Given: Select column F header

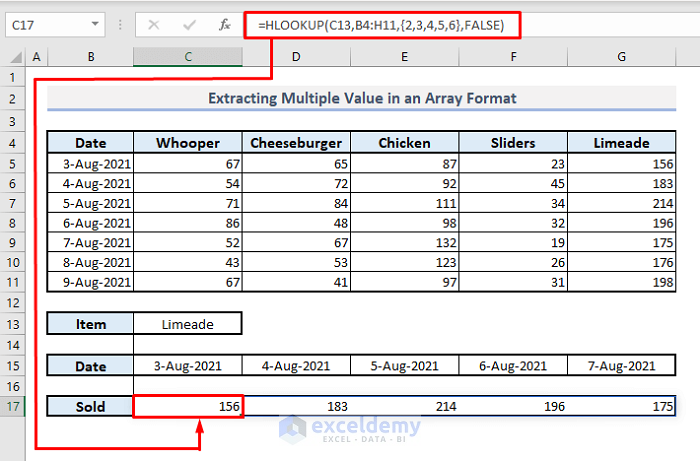Looking at the screenshot, I should (513, 57).
